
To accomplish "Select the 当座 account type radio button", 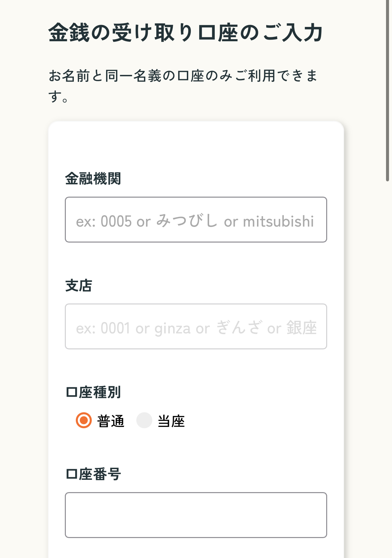I will [x=144, y=420].
